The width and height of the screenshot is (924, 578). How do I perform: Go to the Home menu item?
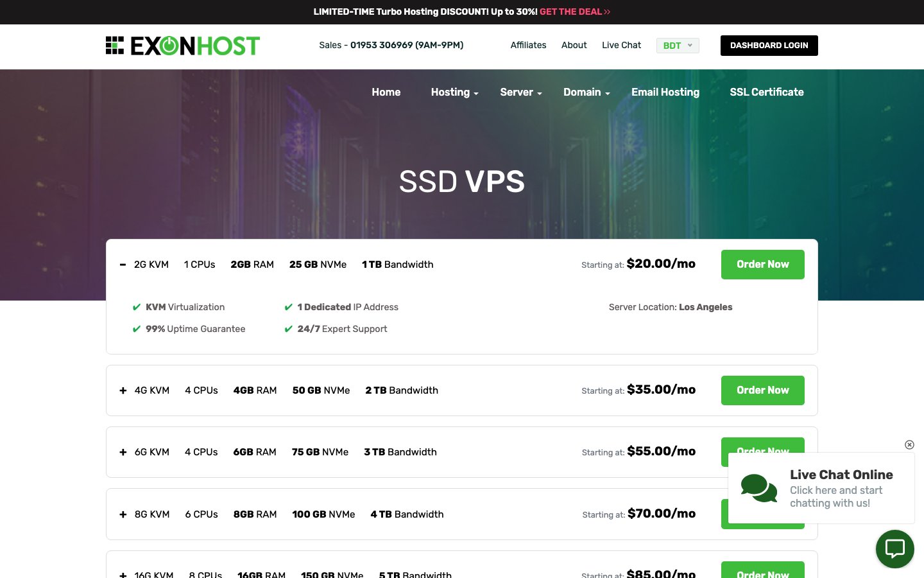[x=386, y=92]
